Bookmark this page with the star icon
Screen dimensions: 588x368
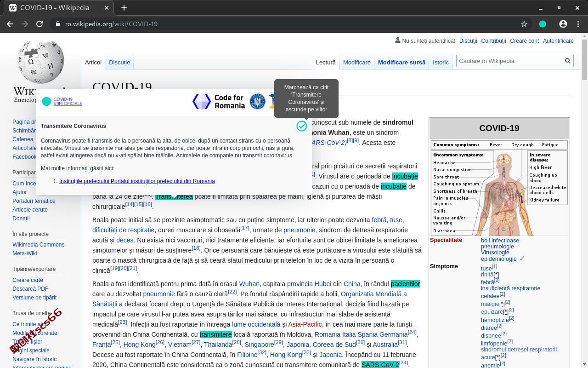[x=524, y=24]
